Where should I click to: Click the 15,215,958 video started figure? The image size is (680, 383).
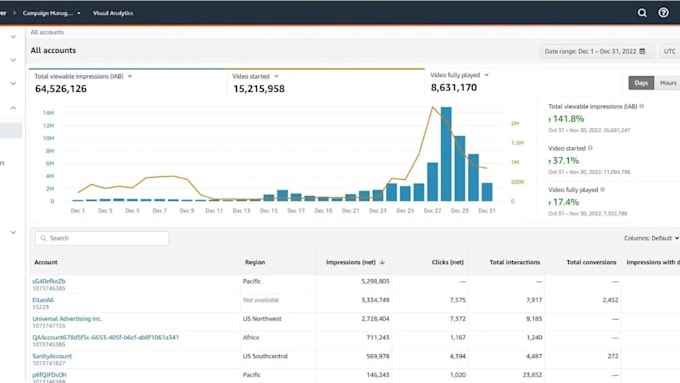[259, 89]
